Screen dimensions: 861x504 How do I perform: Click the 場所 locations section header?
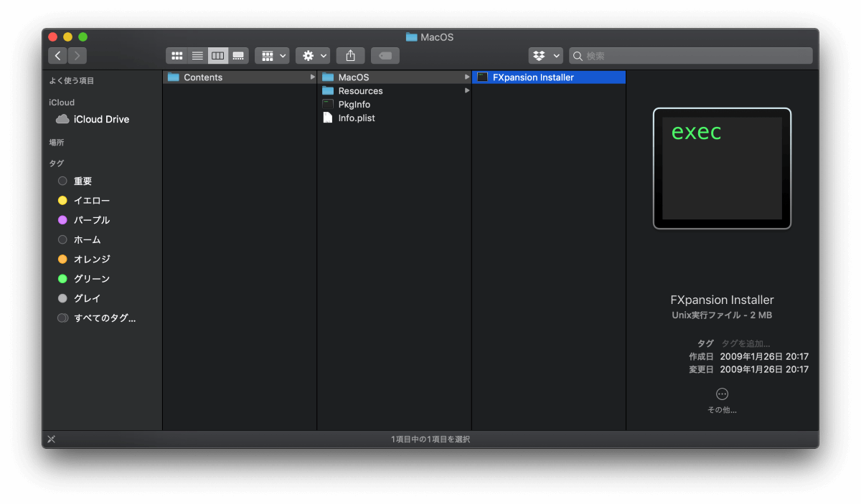pos(57,143)
